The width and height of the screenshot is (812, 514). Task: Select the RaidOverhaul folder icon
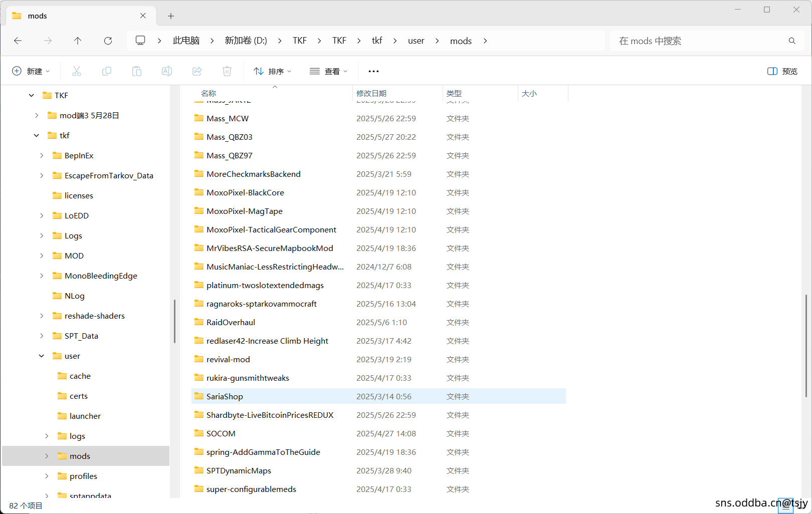[199, 322]
